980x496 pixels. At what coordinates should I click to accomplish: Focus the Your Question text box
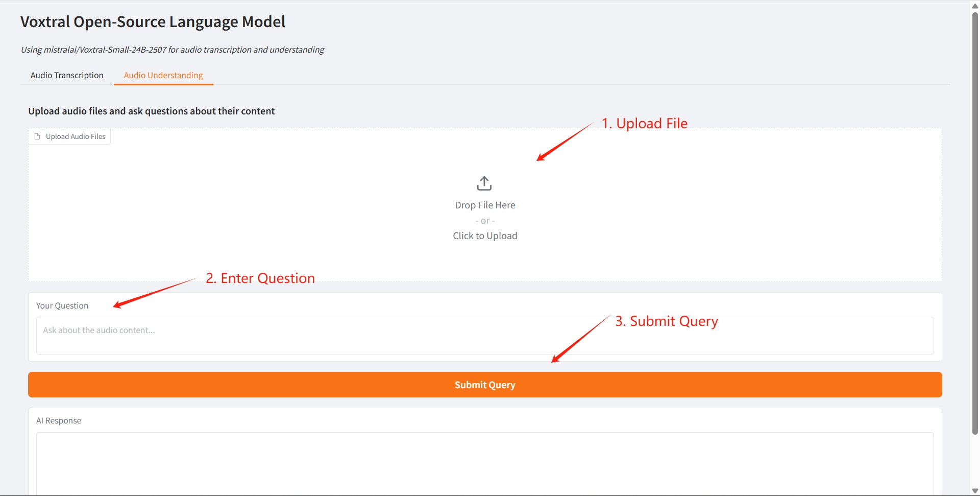click(x=484, y=335)
